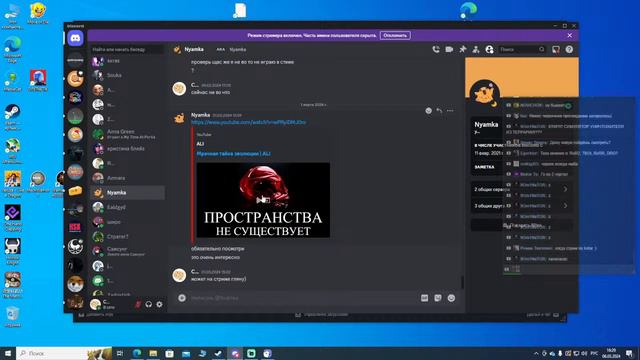This screenshot has width=640, height=360.
Task: Unmute microphone in user panel
Action: click(x=138, y=304)
